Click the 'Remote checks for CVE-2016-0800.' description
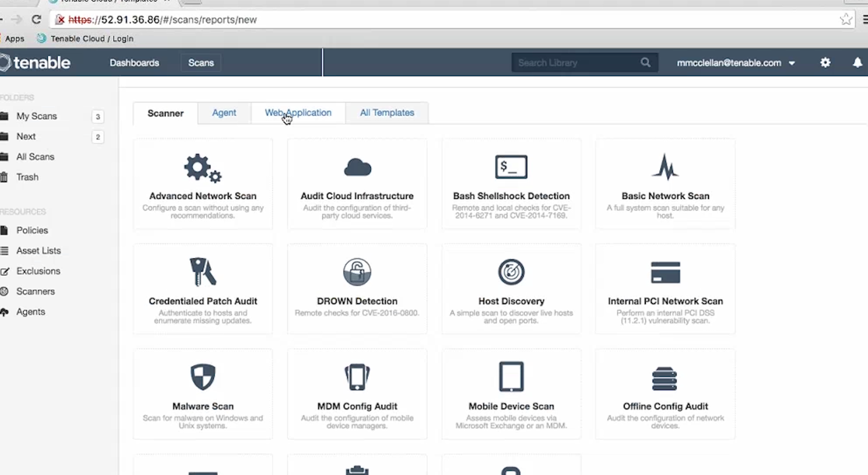Screen dimensions: 868x475 point(357,313)
